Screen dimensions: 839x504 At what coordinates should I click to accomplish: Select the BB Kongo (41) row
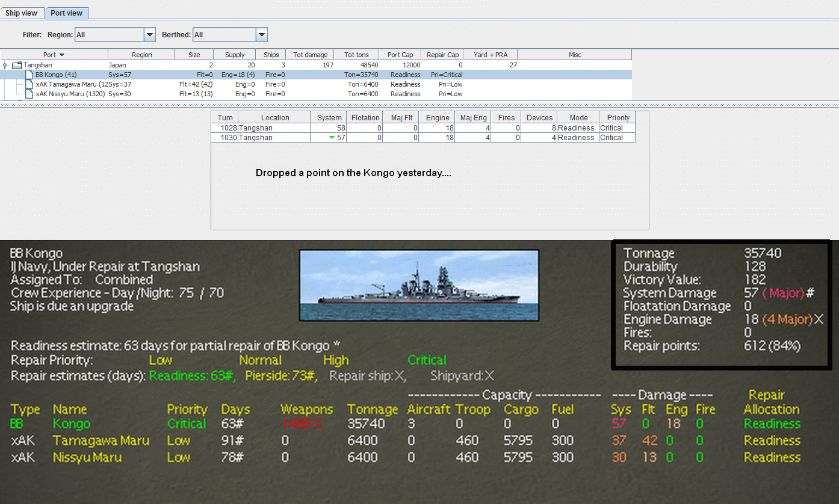[316, 75]
